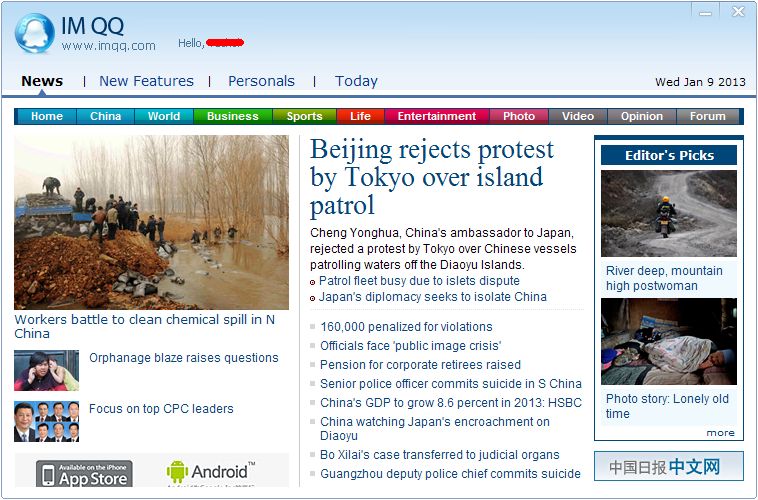Open '160,000 penalized for violations' story
Screen dimensions: 758x500
point(406,327)
